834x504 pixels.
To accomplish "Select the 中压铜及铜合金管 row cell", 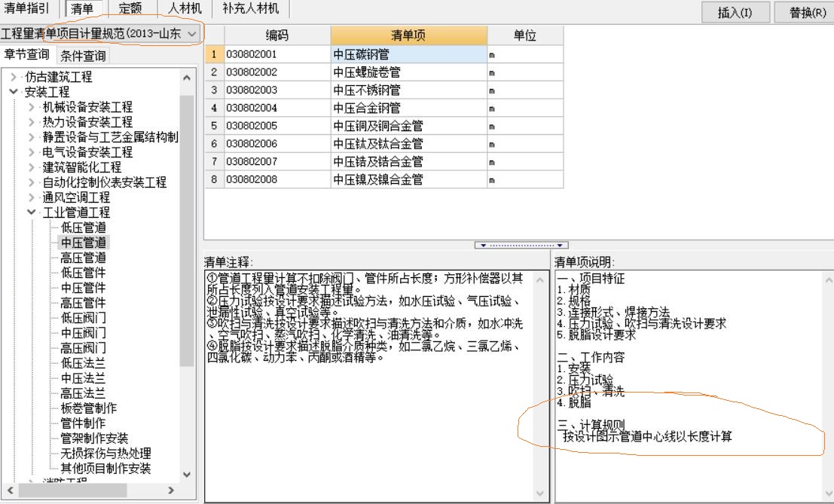I will [x=408, y=126].
